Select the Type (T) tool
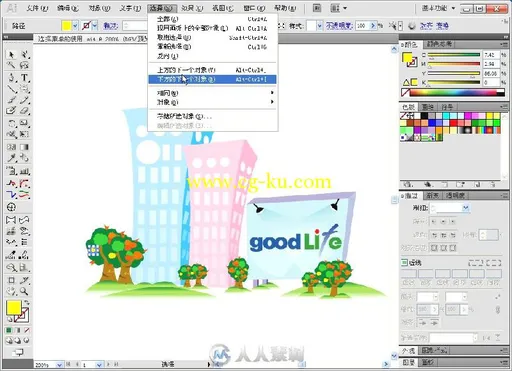The image size is (512, 371). 24,78
